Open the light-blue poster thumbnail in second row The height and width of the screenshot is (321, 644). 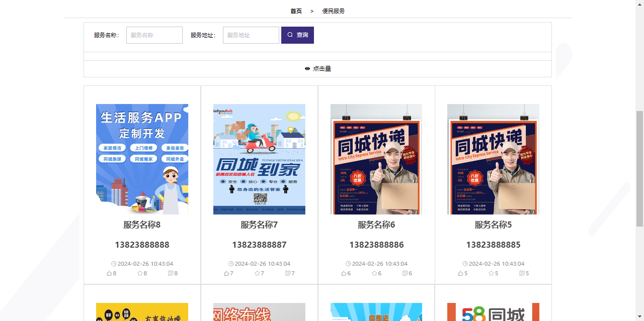coord(376,312)
